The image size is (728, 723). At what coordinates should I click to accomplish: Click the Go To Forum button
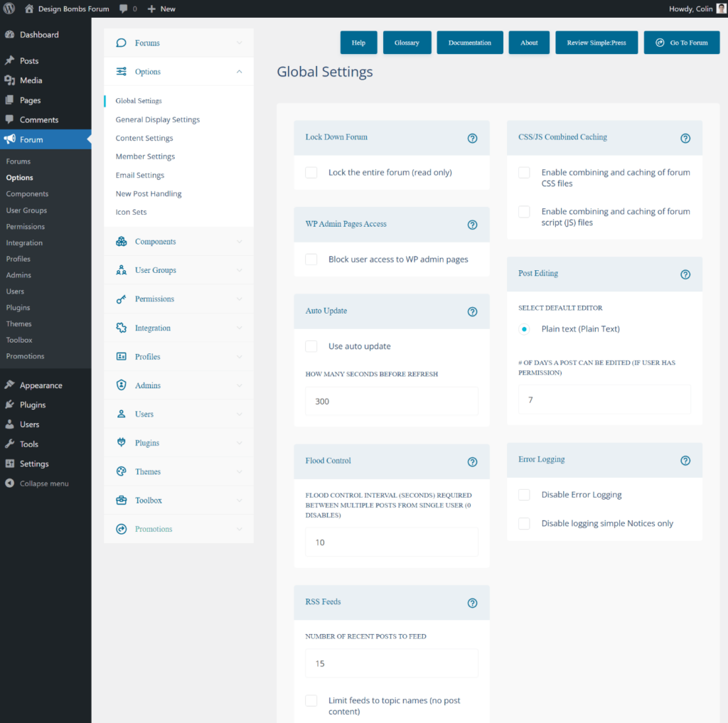[x=682, y=43]
